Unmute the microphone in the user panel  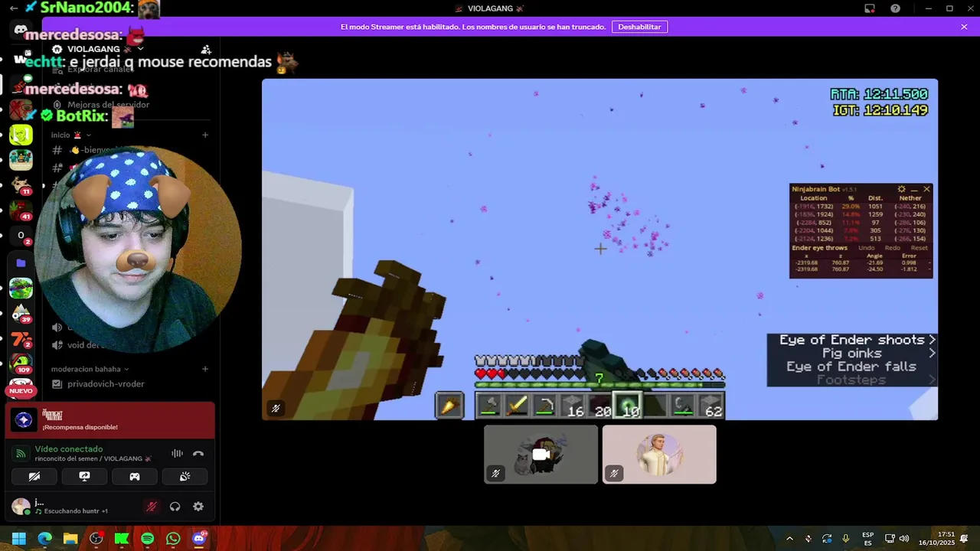152,507
